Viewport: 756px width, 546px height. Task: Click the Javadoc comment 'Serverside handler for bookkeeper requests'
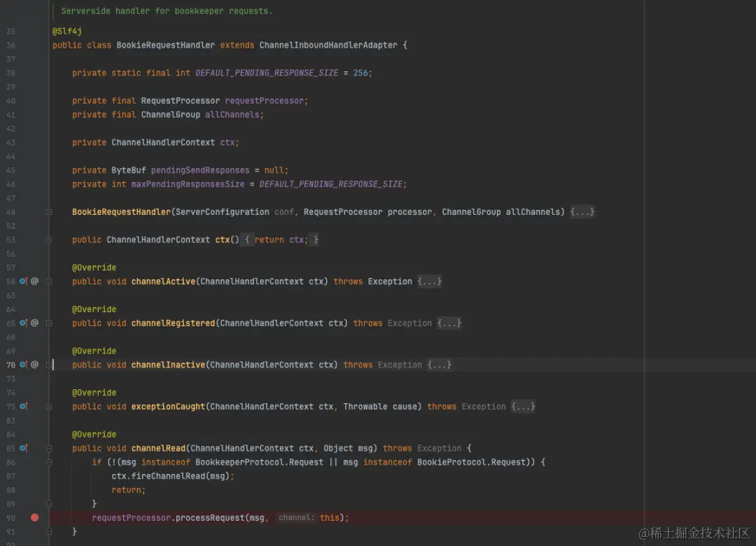click(167, 11)
